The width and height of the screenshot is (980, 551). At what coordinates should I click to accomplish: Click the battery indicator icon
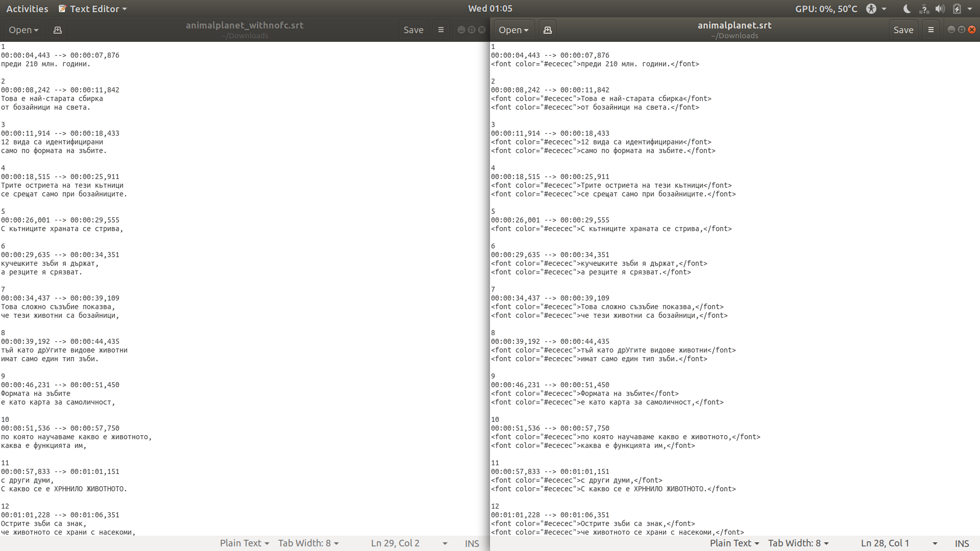(x=957, y=9)
